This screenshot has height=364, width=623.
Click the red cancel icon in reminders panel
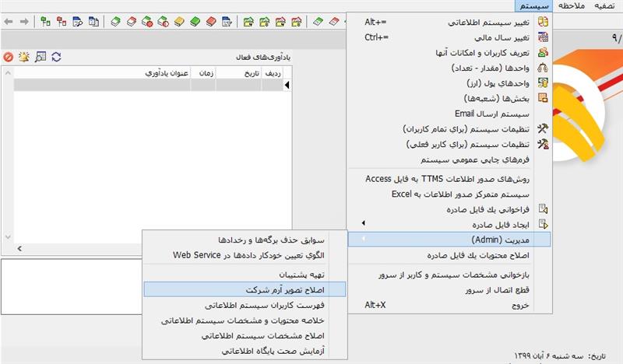click(x=8, y=57)
